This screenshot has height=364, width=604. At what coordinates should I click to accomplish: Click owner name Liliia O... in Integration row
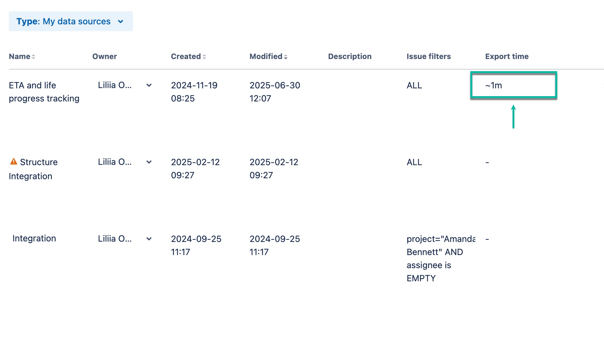(x=115, y=239)
